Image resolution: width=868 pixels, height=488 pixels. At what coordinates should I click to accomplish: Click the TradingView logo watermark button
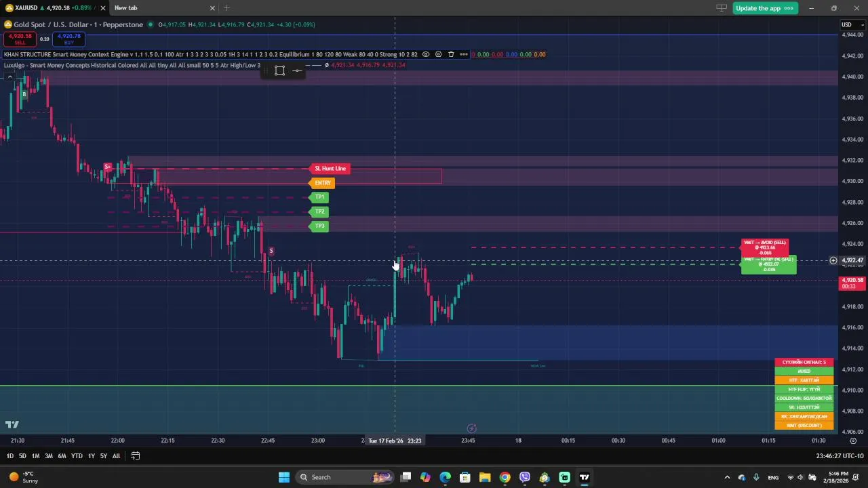tap(12, 424)
